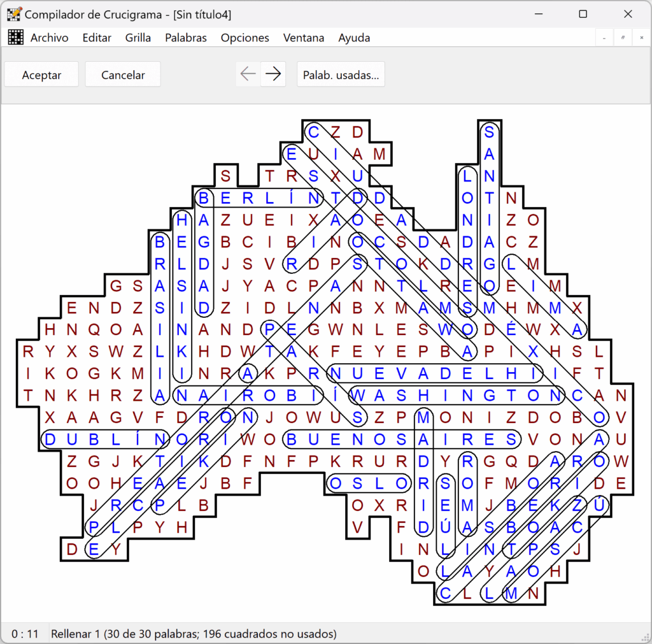Click the circled BUENOS AIRES word in grid
Viewport: 652px width, 644px height.
(402, 440)
